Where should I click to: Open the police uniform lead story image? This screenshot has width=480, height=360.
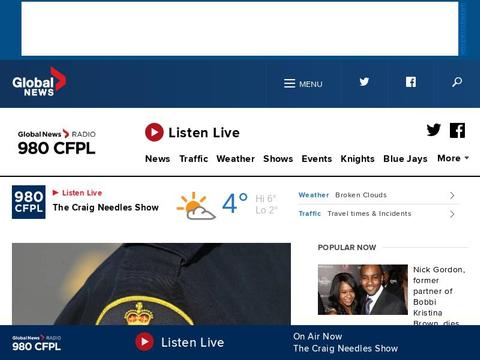pyautogui.click(x=151, y=284)
